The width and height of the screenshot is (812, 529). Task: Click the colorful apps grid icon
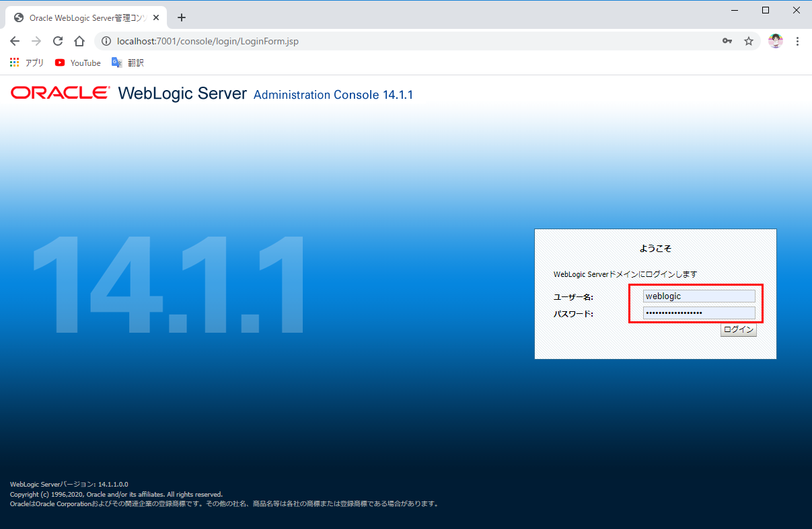click(x=14, y=63)
